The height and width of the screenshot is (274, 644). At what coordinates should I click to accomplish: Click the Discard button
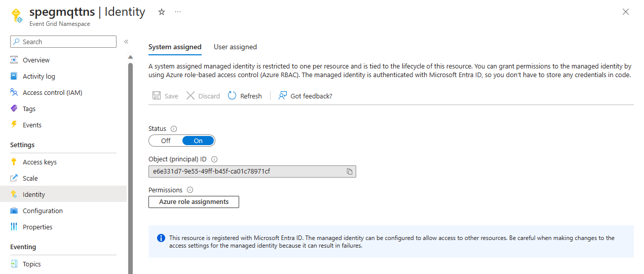pos(203,96)
